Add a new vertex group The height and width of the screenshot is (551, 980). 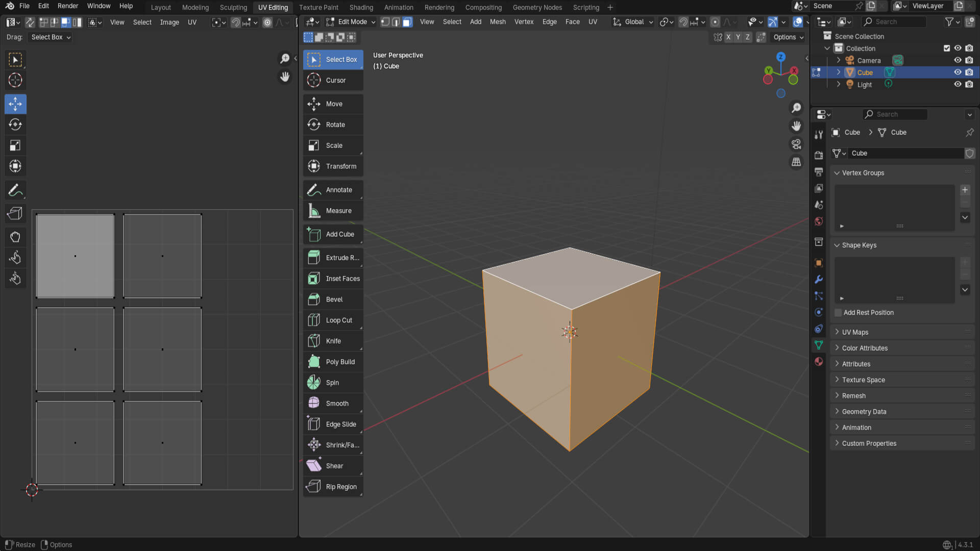pos(965,190)
